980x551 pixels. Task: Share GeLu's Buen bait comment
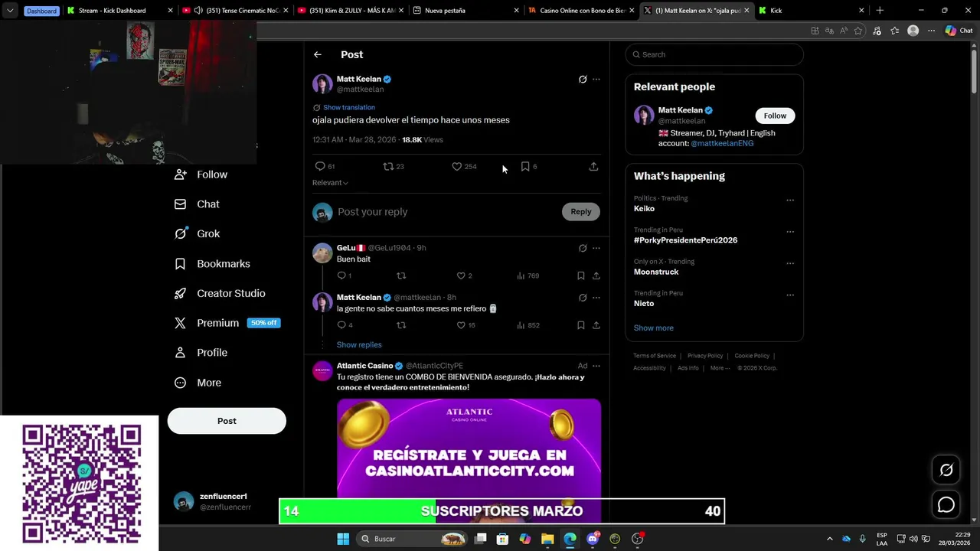pos(596,275)
